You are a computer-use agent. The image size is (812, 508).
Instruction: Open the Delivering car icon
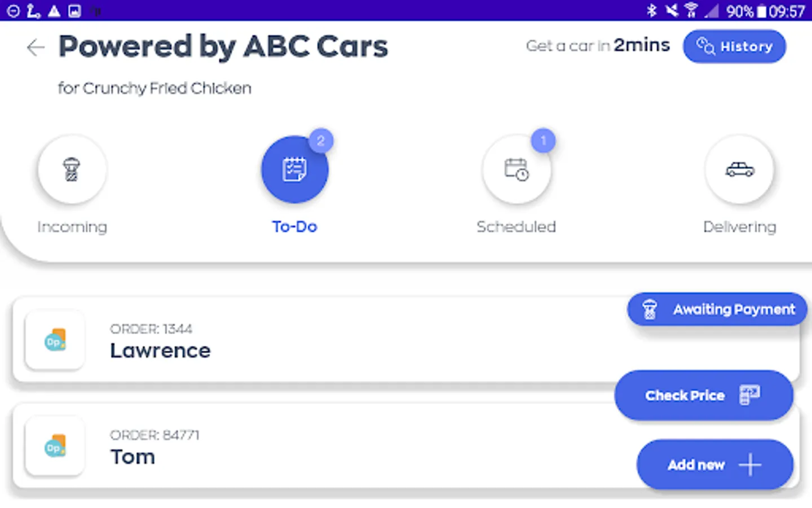point(739,169)
